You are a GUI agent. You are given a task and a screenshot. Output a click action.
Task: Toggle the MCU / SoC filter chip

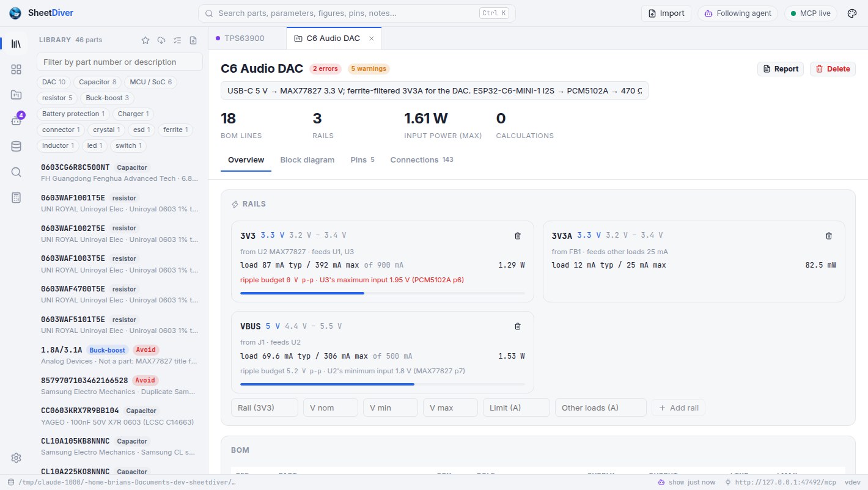tap(150, 82)
